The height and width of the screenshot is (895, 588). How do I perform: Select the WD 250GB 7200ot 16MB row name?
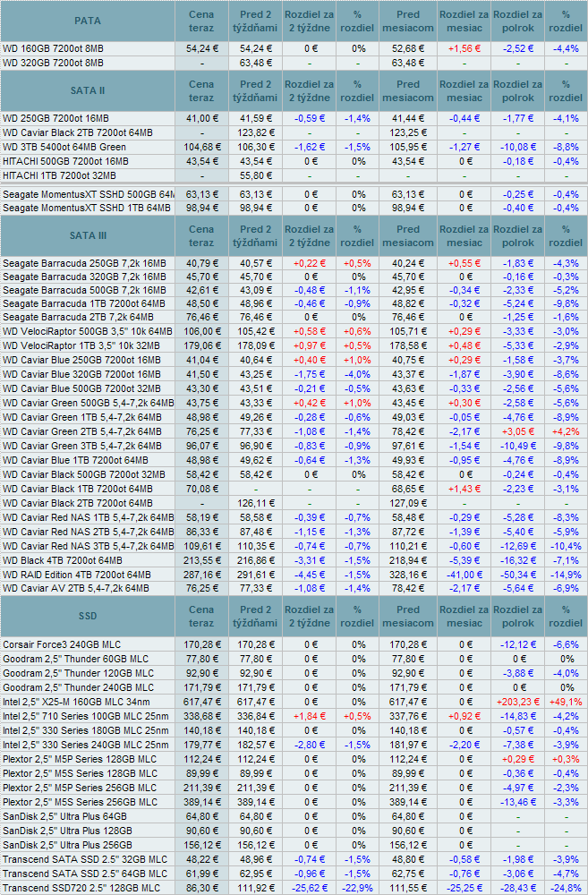[x=55, y=118]
